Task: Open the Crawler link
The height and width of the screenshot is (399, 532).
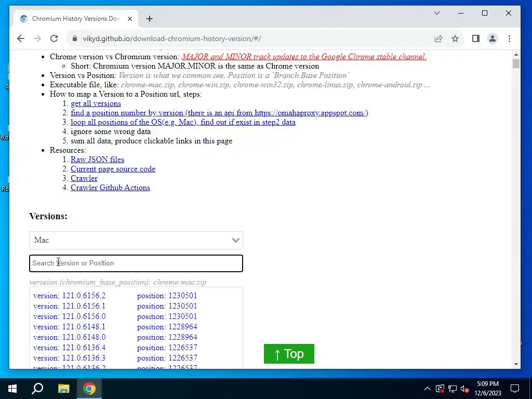Action: [84, 178]
